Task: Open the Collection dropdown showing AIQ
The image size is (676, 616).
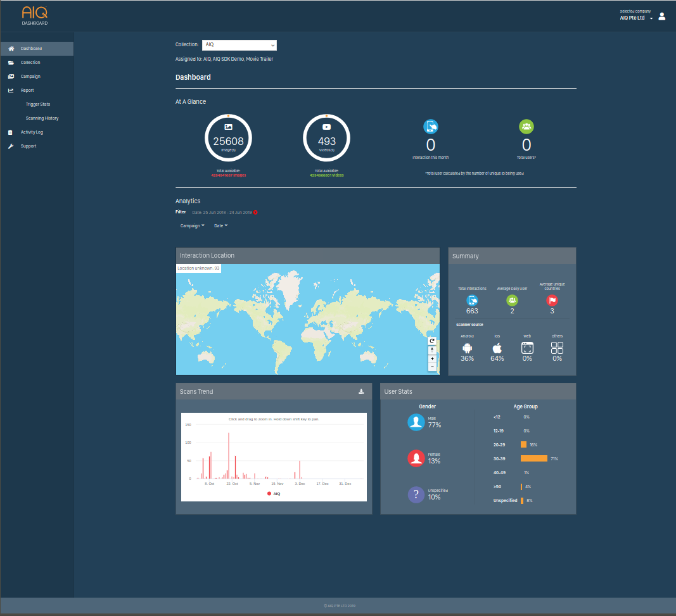Action: [x=239, y=45]
